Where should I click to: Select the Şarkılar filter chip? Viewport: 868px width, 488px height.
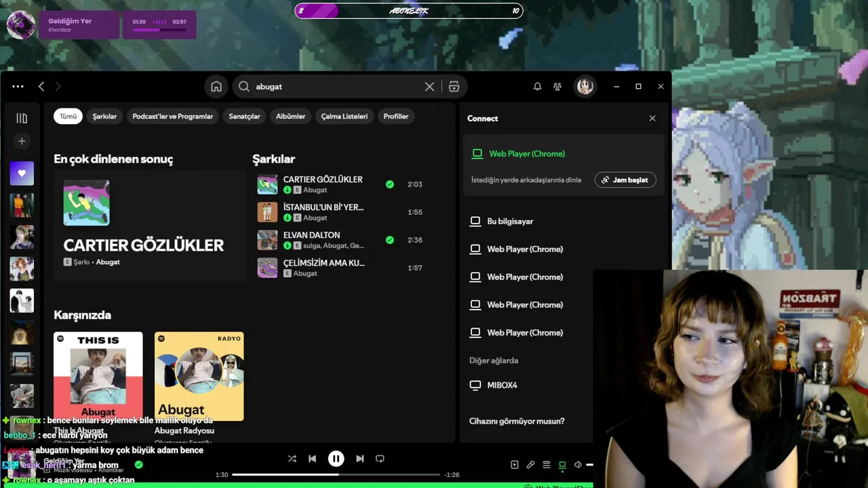[104, 117]
